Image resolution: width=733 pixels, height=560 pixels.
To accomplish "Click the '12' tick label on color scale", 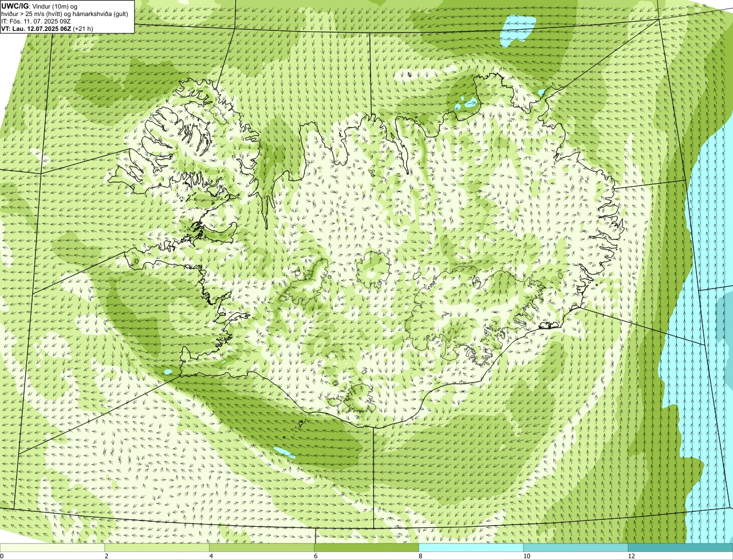I will coord(631,556).
